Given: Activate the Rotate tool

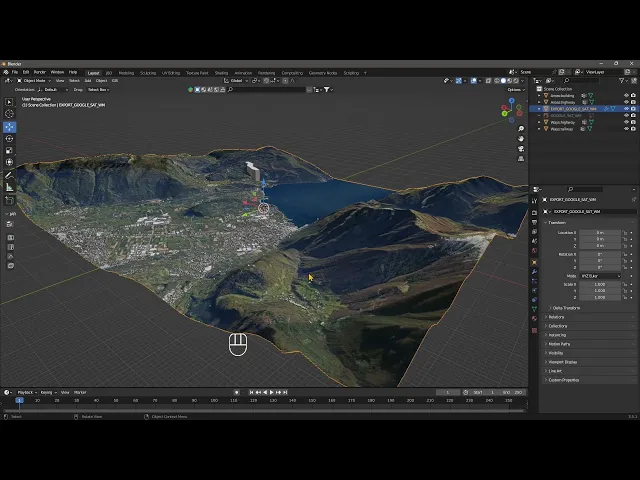Looking at the screenshot, I should coord(10,139).
